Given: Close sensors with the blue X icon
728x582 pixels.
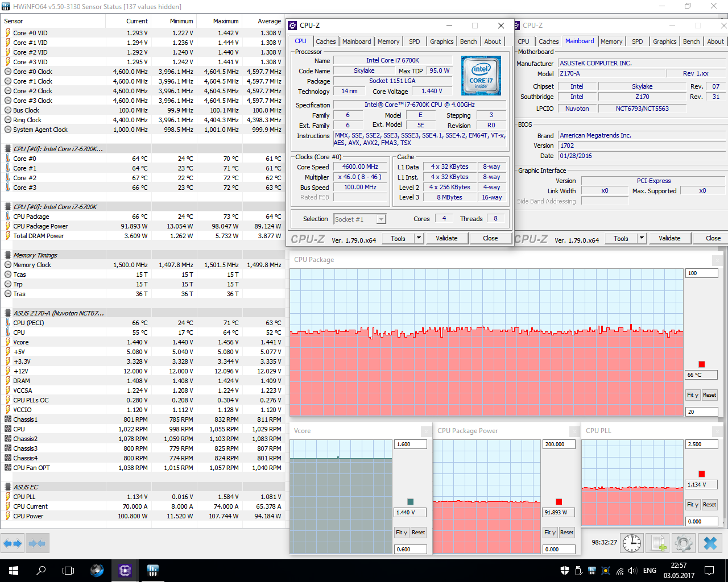Looking at the screenshot, I should pyautogui.click(x=710, y=543).
